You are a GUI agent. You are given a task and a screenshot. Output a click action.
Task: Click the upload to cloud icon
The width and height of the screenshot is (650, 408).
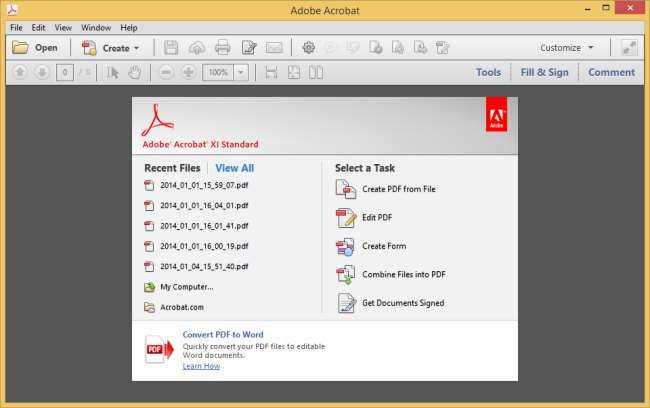[197, 48]
